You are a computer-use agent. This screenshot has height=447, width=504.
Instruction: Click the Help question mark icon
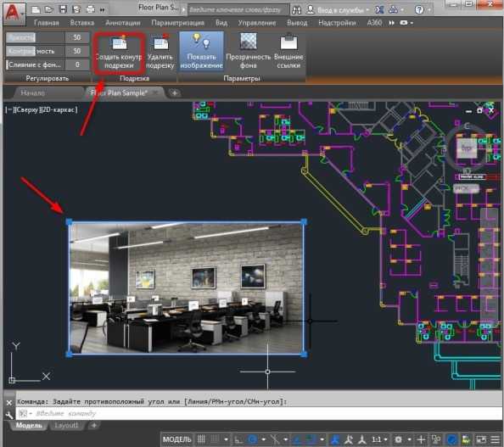click(x=419, y=9)
